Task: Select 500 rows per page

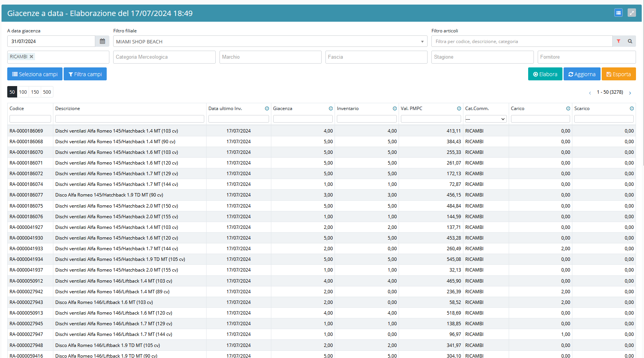Action: coord(47,92)
